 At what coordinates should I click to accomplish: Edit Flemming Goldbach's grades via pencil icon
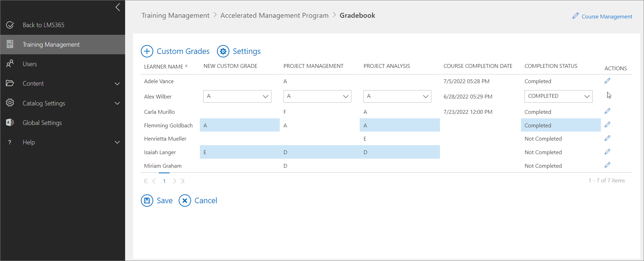(607, 125)
